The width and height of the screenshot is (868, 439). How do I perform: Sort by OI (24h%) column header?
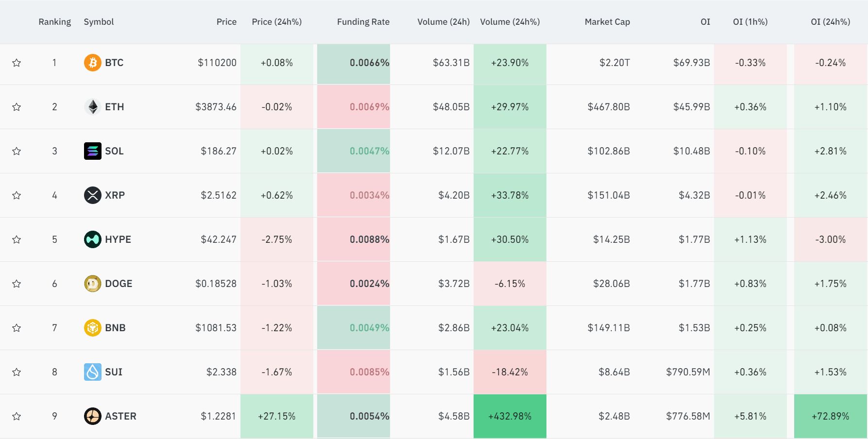[x=830, y=22]
